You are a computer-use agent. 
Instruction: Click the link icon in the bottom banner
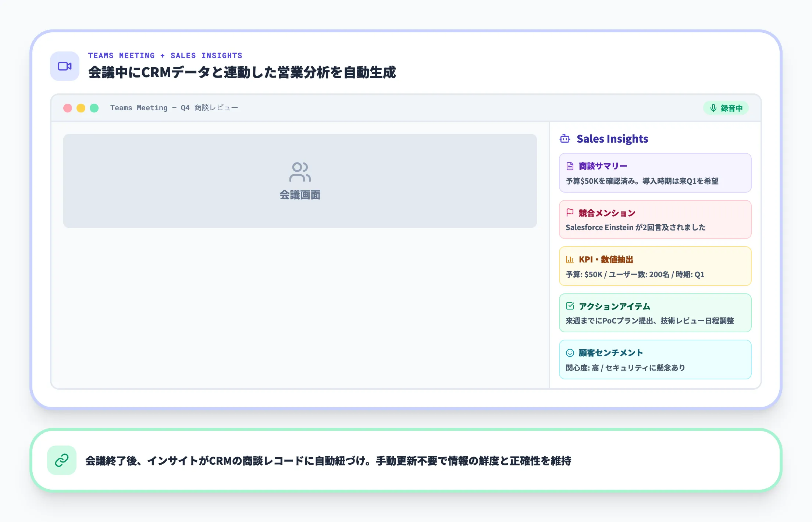coord(62,460)
